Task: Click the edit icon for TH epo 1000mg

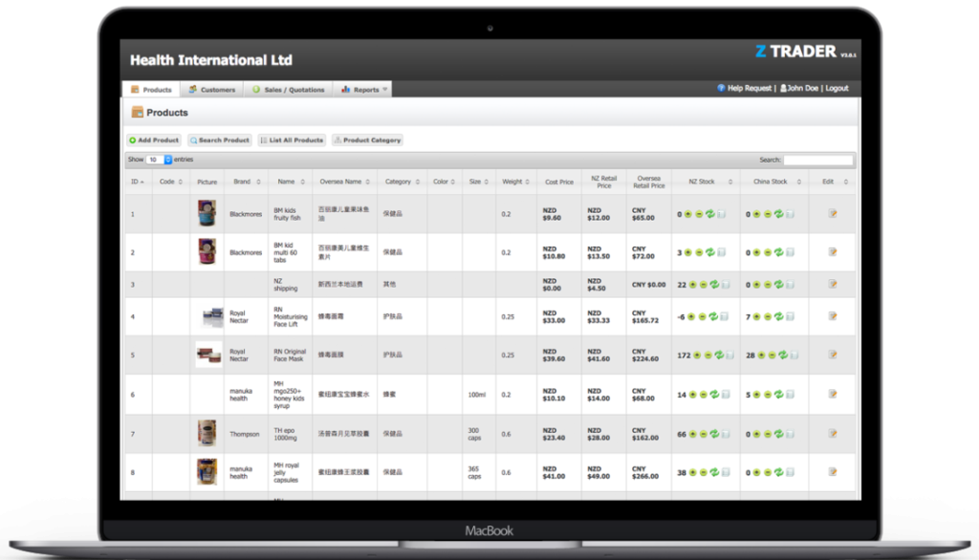Action: click(x=832, y=434)
